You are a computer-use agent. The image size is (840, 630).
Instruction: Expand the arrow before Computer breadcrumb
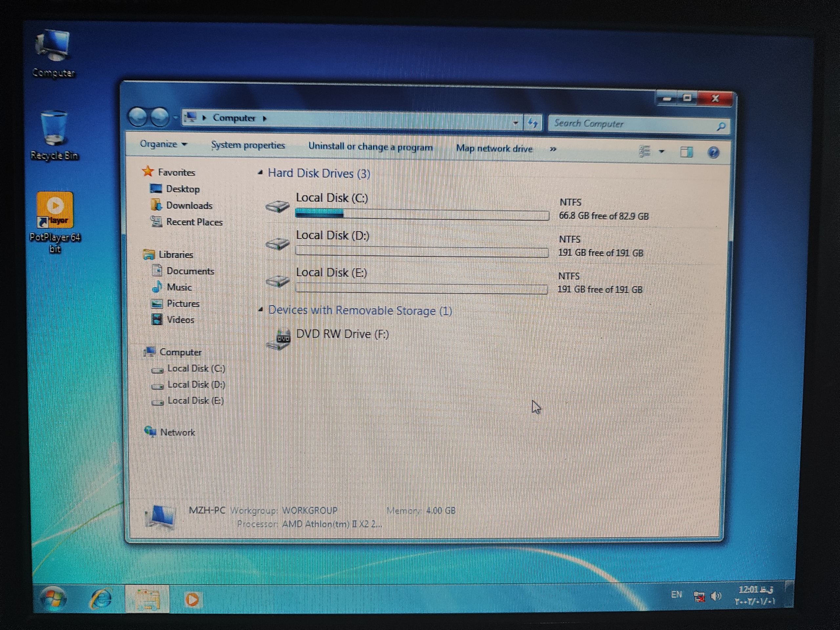(204, 118)
